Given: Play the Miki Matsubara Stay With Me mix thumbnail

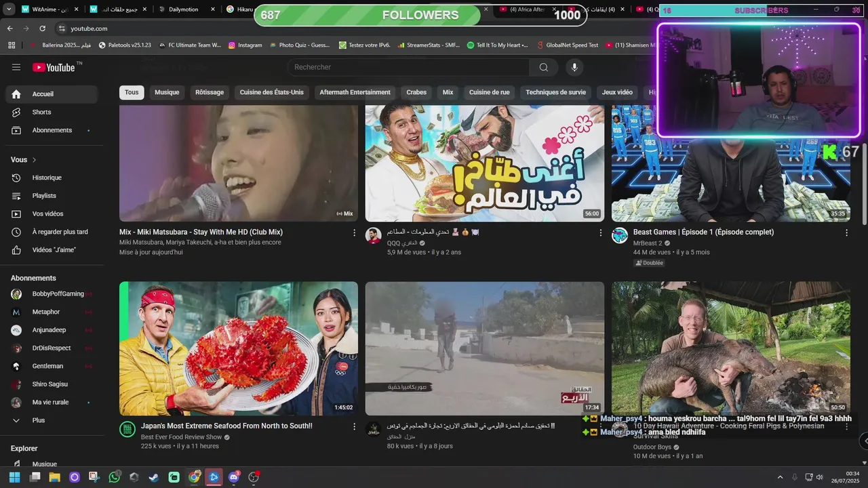Looking at the screenshot, I should click(239, 163).
